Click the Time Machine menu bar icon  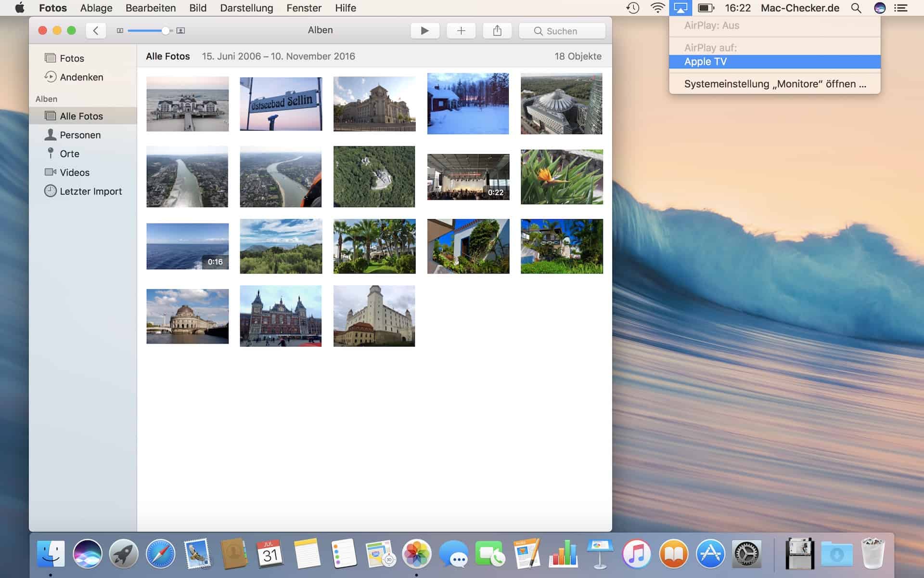632,8
